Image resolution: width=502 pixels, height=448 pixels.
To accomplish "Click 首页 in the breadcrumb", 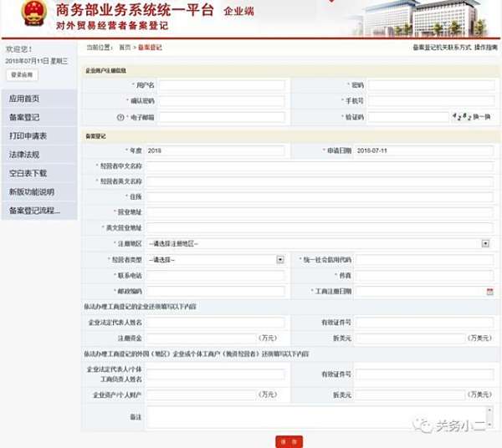I will [125, 48].
